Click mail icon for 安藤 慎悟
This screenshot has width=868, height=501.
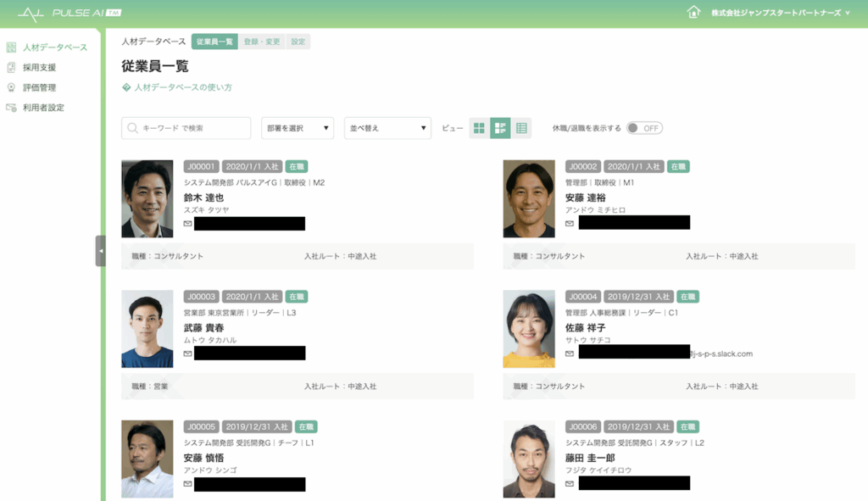pos(187,484)
